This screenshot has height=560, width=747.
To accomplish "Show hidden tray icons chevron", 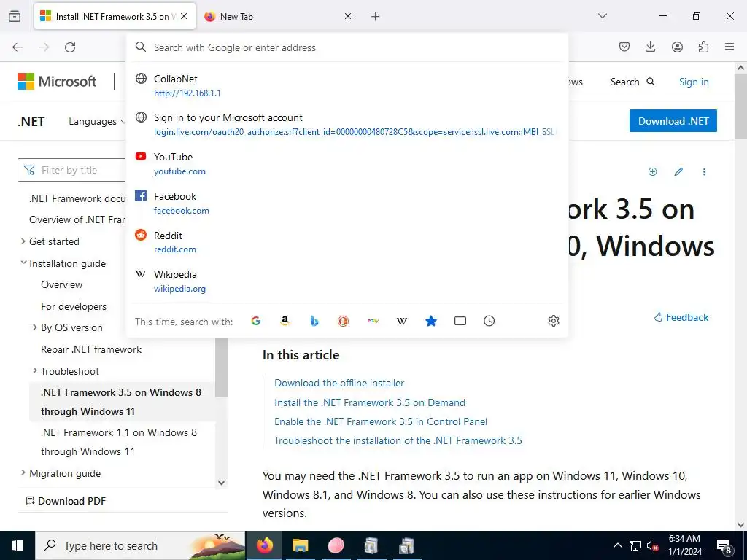I will coord(617,545).
